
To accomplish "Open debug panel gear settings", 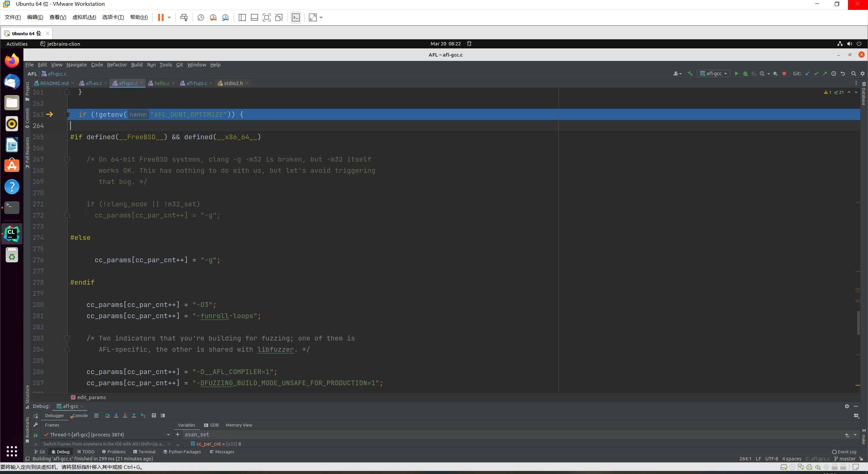I will 847,406.
